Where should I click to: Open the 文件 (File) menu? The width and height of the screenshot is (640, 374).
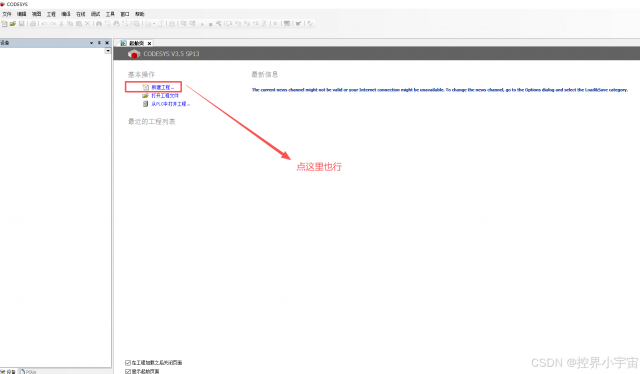click(x=7, y=14)
